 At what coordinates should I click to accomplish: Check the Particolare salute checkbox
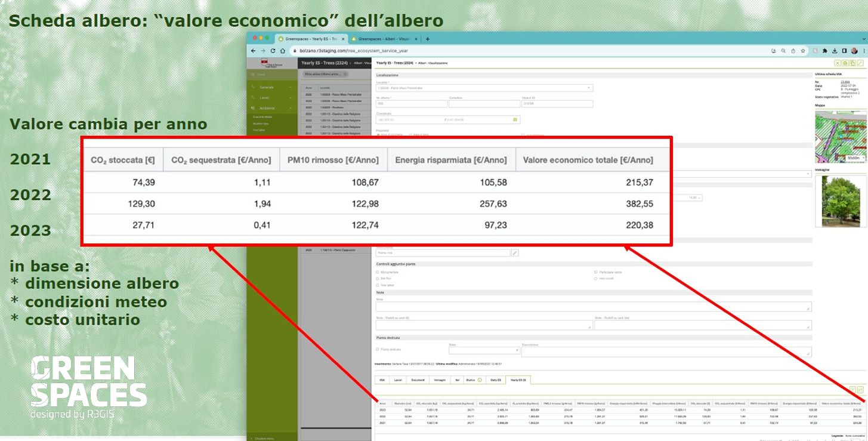click(x=595, y=272)
